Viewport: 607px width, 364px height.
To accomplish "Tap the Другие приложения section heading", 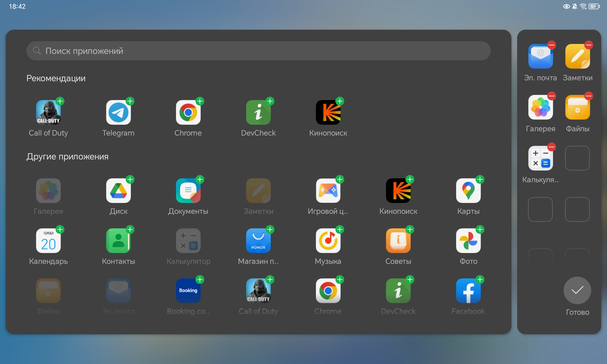I will (x=67, y=157).
